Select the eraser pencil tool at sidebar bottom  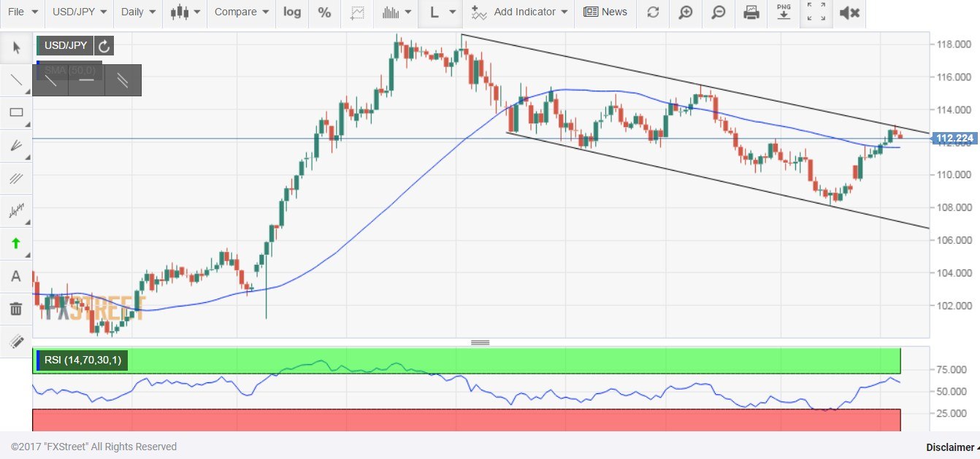click(x=16, y=342)
